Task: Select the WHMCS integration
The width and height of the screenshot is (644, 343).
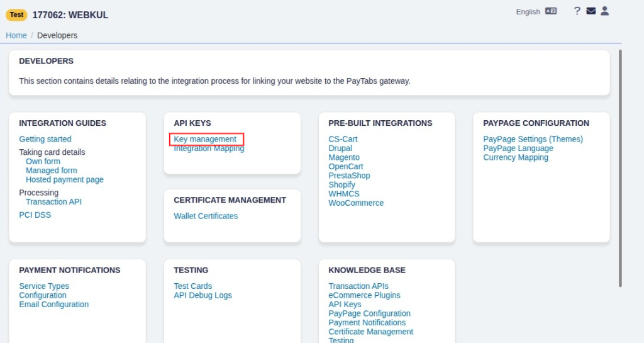Action: pos(344,194)
